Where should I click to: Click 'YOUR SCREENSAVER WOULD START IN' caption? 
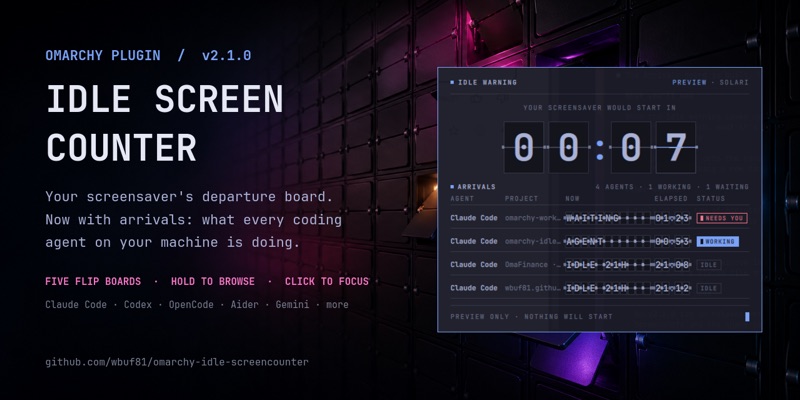point(599,108)
